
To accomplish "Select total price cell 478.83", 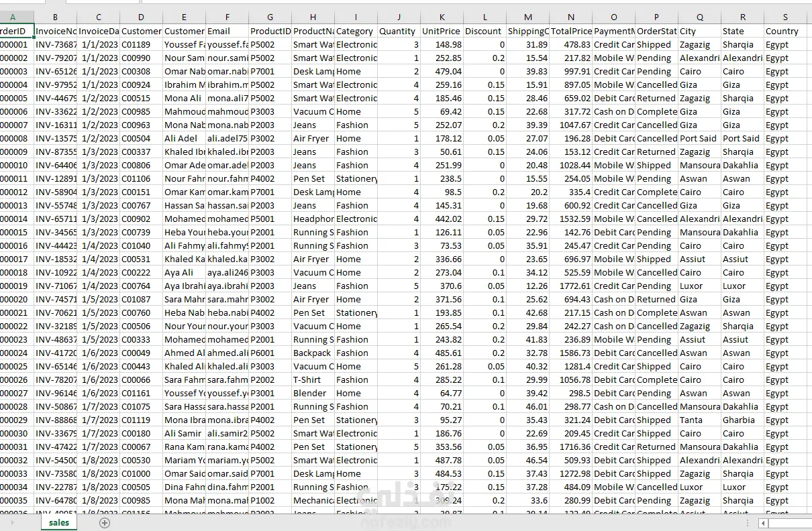I will point(571,44).
